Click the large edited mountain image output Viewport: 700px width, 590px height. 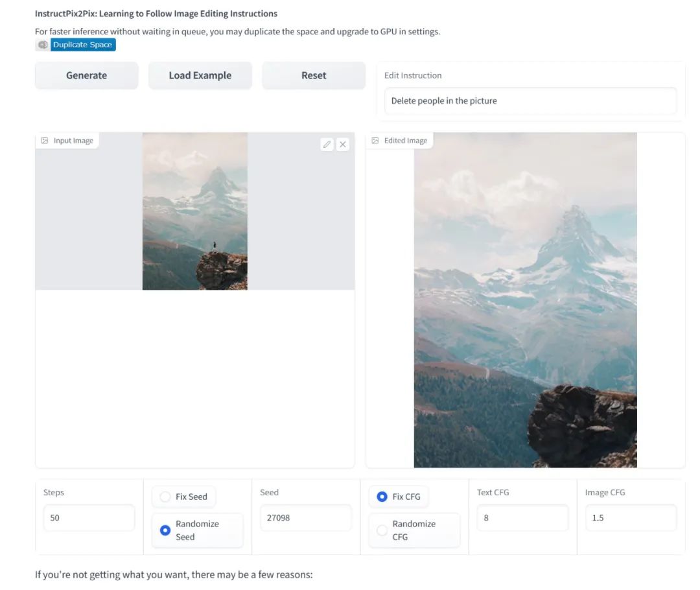coord(525,300)
